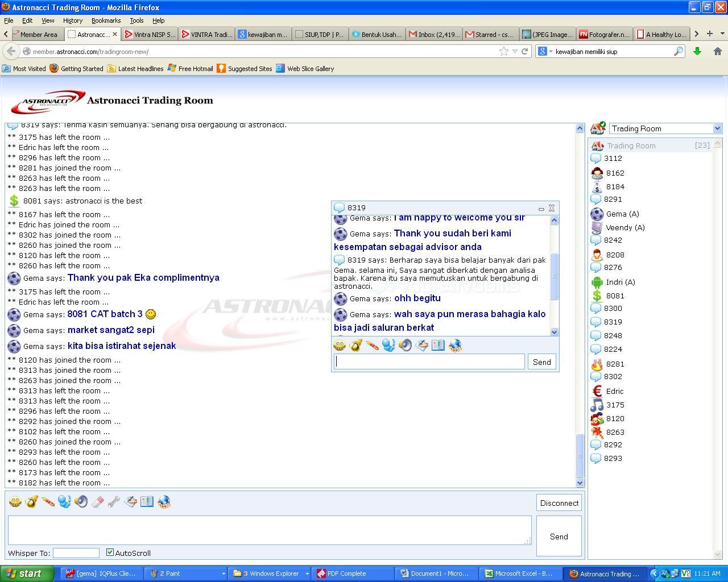Open the Paint taskbar group dropdown arrow
The image size is (728, 582).
coord(223,573)
